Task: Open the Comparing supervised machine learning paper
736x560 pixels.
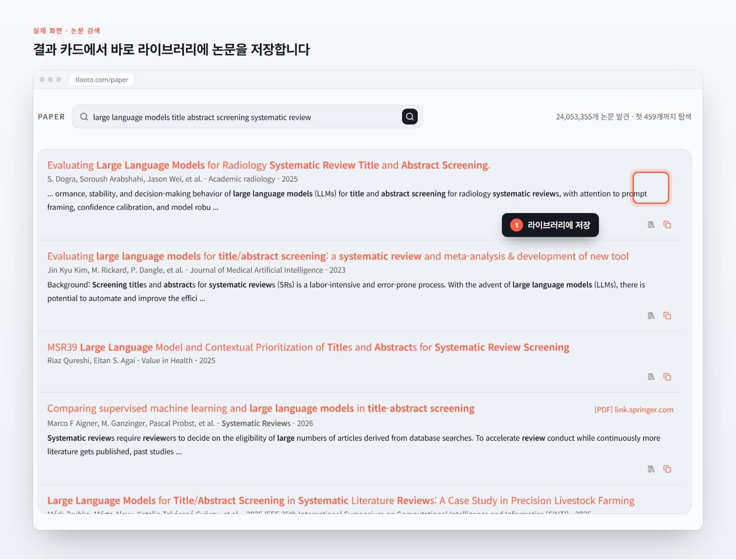Action: click(x=261, y=408)
